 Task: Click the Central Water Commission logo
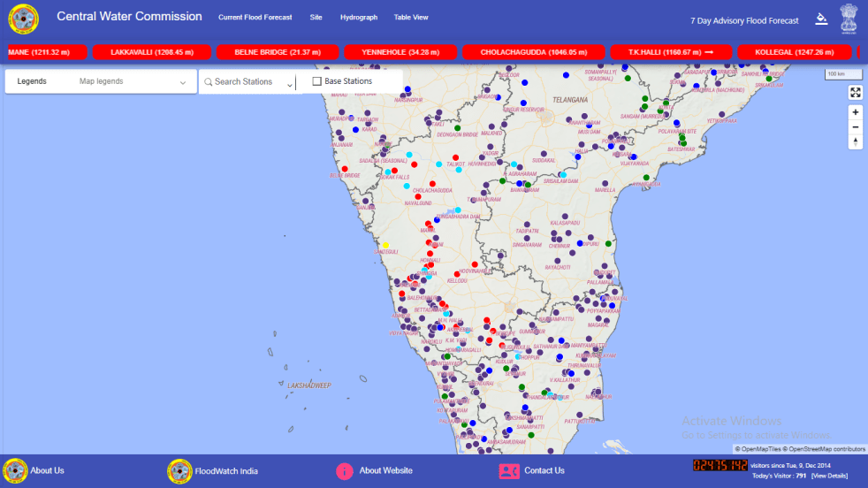[24, 19]
